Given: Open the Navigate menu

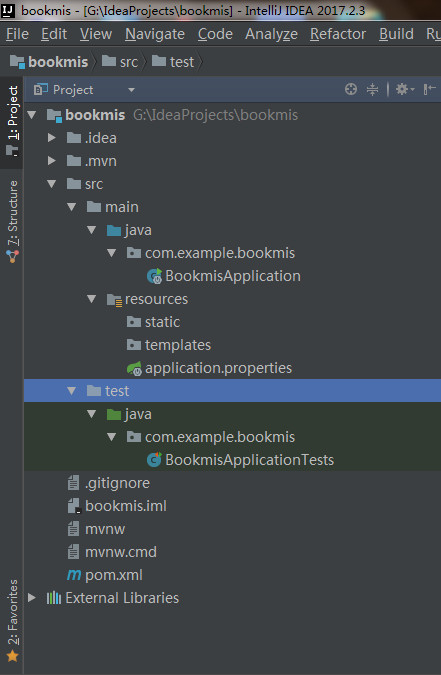Looking at the screenshot, I should pyautogui.click(x=155, y=34).
